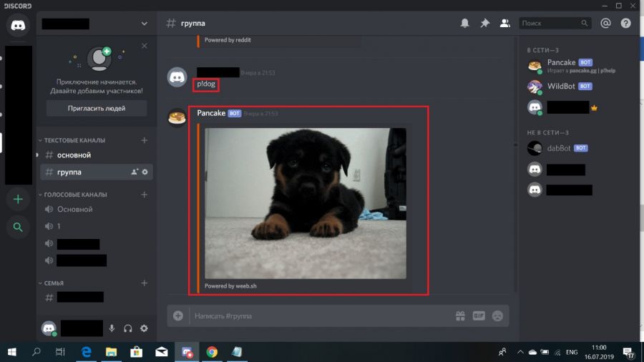The image size is (644, 362).
Task: Open Task View in taskbar
Action: click(60, 352)
